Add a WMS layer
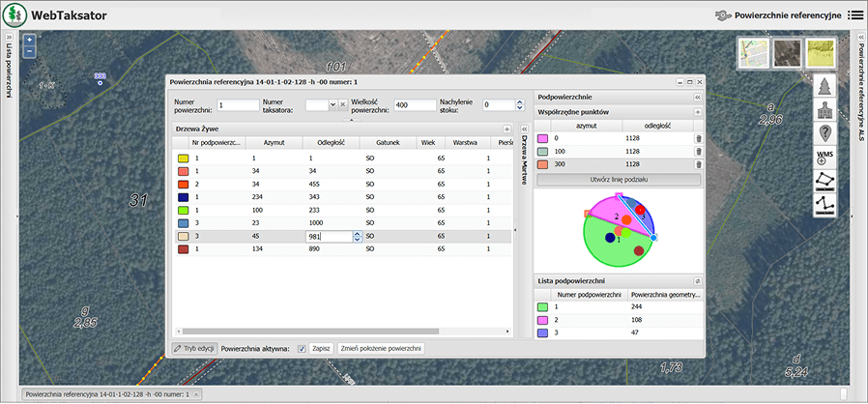The image size is (868, 404). (825, 157)
